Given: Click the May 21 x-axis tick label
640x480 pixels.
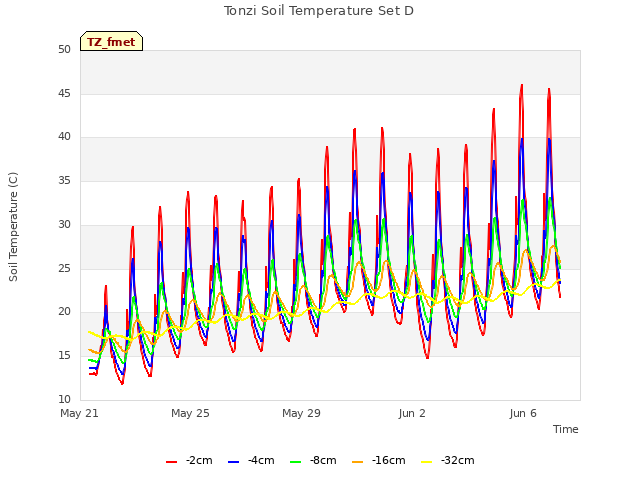Looking at the screenshot, I should pos(80,413).
